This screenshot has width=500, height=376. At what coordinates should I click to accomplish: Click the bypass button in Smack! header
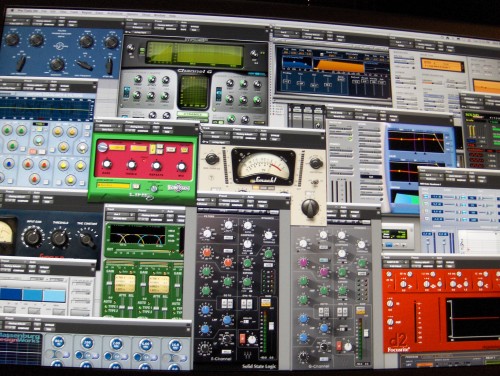click(x=275, y=135)
